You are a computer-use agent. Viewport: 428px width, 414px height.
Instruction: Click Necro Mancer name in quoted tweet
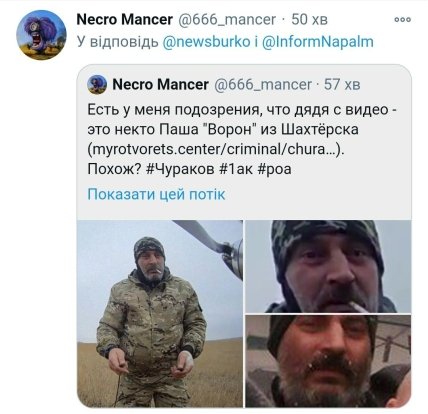161,85
